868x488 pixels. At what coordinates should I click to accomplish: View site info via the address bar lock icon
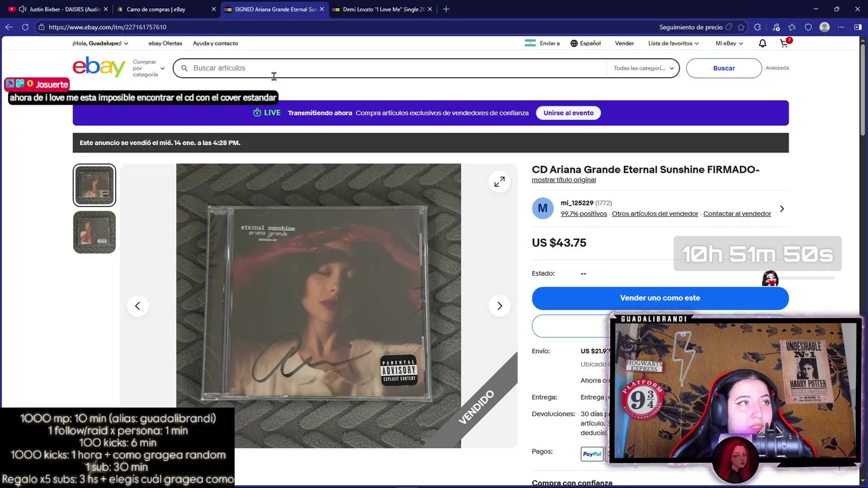tap(41, 27)
